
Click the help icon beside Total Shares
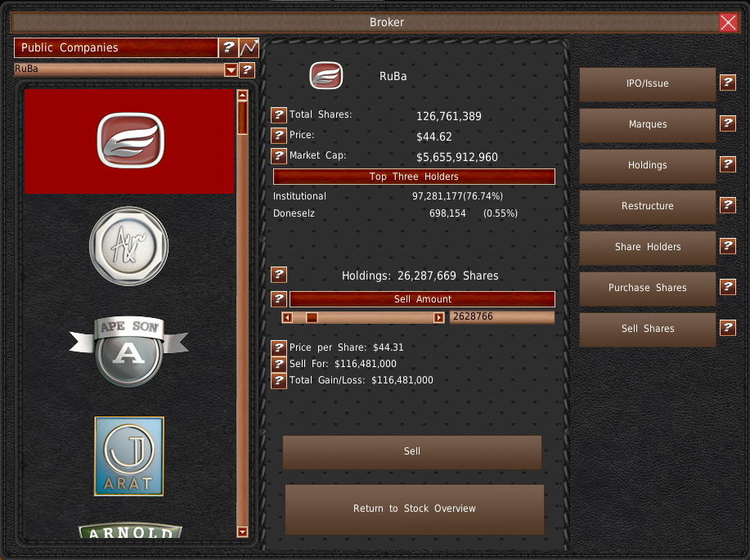[278, 115]
